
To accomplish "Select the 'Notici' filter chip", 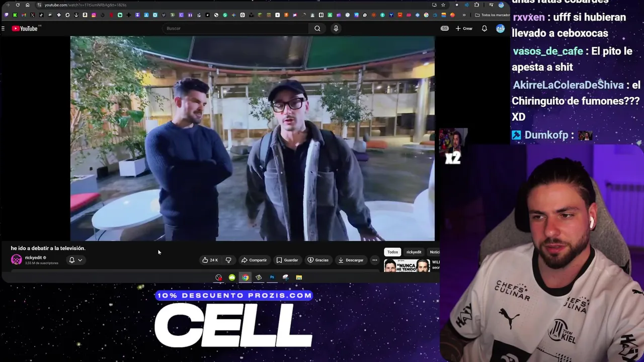I will 434,252.
